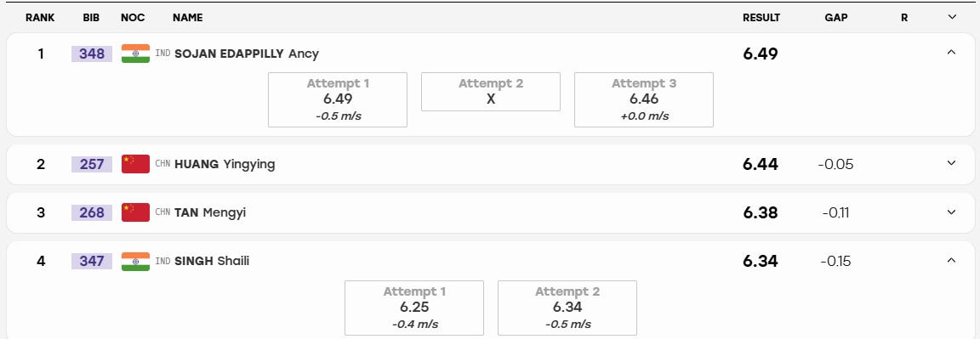Select bib number 257 badge

point(92,164)
